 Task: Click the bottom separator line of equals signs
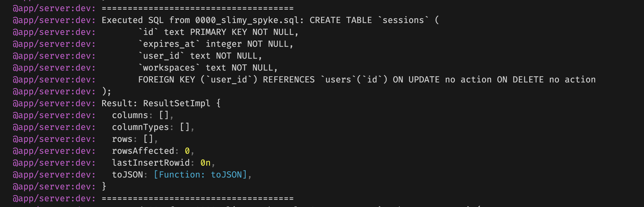pyautogui.click(x=198, y=199)
